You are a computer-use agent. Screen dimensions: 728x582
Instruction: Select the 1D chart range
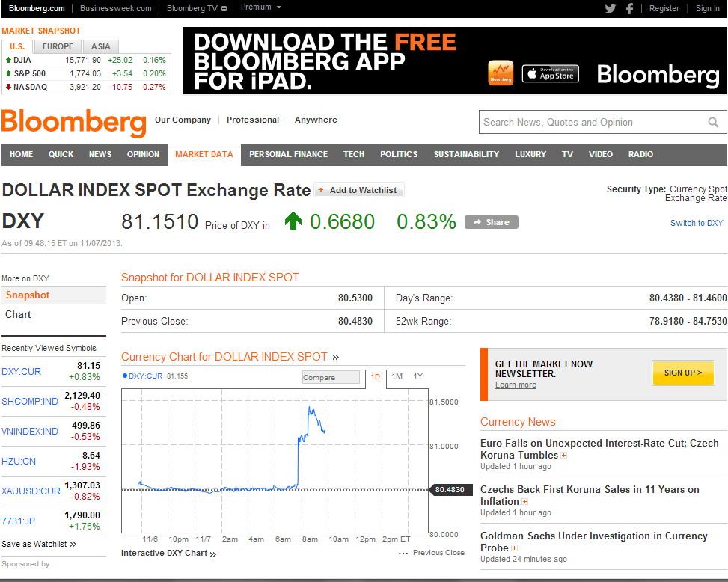pyautogui.click(x=376, y=377)
